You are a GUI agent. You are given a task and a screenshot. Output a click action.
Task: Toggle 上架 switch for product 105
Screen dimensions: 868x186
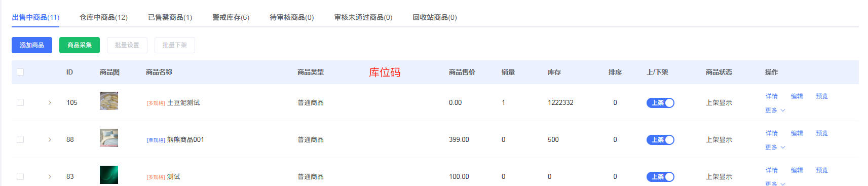(660, 103)
